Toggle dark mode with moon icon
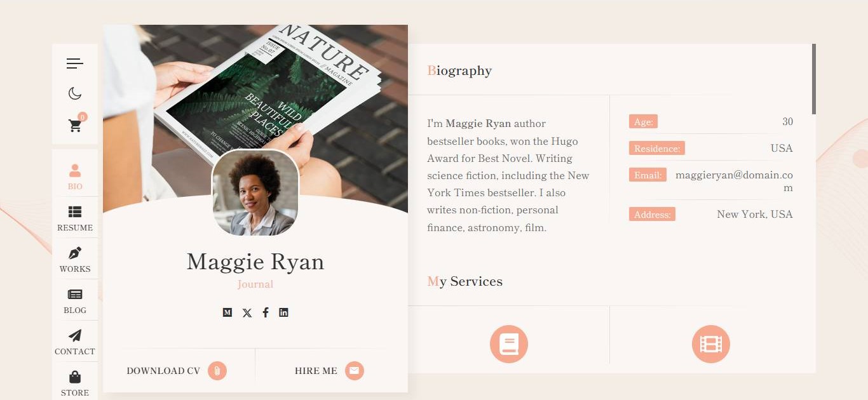The width and height of the screenshot is (868, 400). tap(75, 94)
